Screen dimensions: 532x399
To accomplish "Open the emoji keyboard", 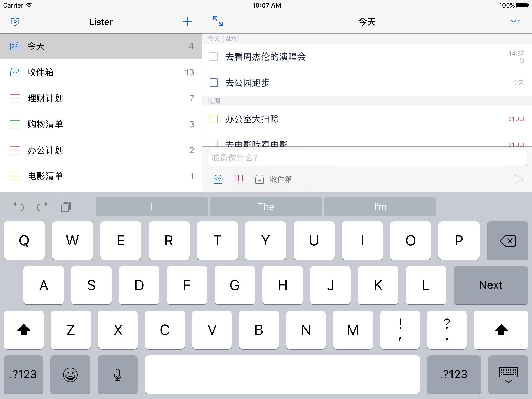I will click(70, 375).
